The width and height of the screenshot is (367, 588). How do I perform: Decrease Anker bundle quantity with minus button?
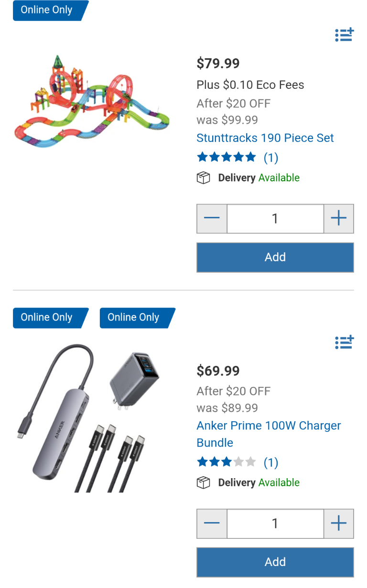point(212,524)
